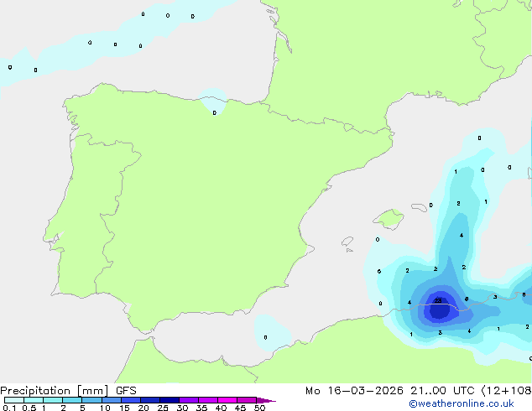This screenshot has width=532, height=411.
Task: Select the 50 legend scale label
Action: (259, 408)
